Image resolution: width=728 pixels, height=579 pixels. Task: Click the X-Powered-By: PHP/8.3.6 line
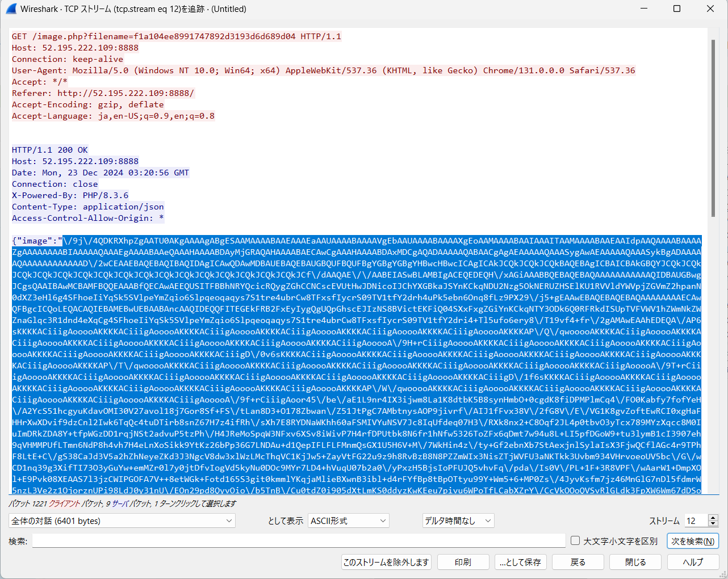70,195
